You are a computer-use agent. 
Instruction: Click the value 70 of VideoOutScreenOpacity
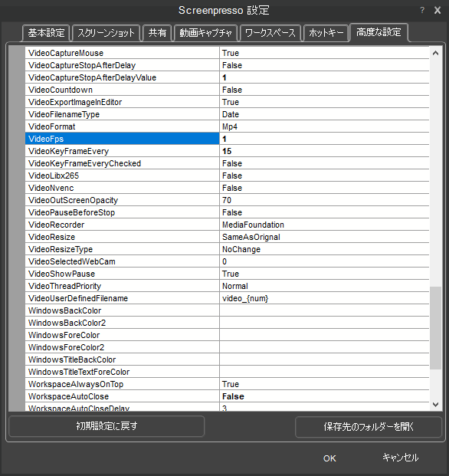(x=324, y=200)
